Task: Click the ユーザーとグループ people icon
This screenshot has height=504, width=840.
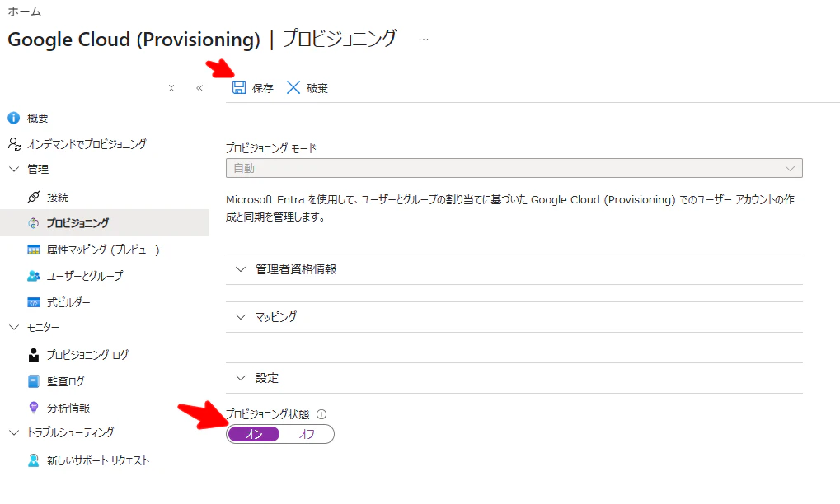Action: click(33, 276)
